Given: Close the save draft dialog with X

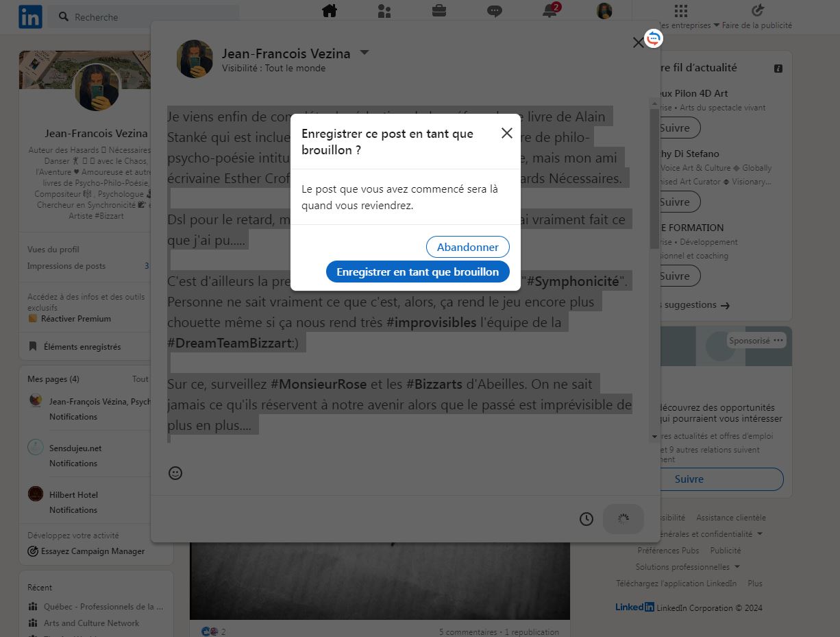Looking at the screenshot, I should click(x=507, y=133).
